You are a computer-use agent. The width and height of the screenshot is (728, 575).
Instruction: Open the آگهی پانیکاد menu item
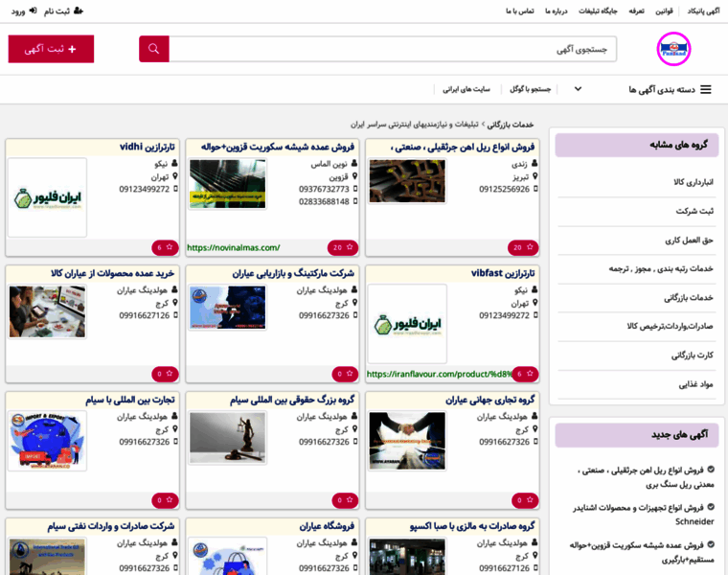pos(703,11)
